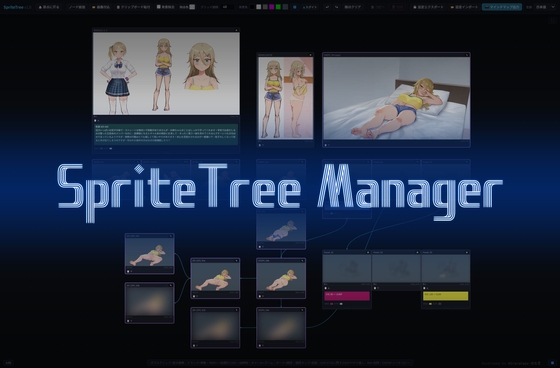Open the language dropdown showing 日本語

click(545, 7)
